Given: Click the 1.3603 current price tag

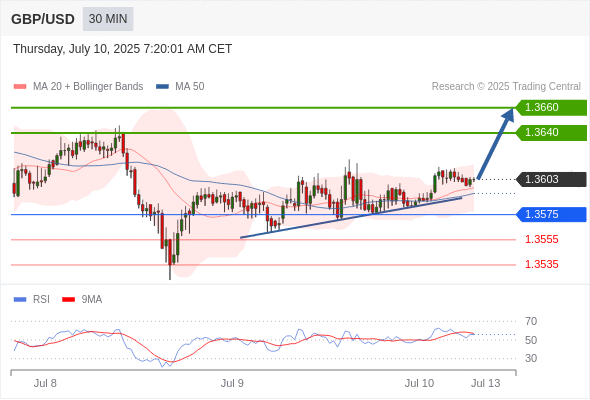Looking at the screenshot, I should coord(551,179).
